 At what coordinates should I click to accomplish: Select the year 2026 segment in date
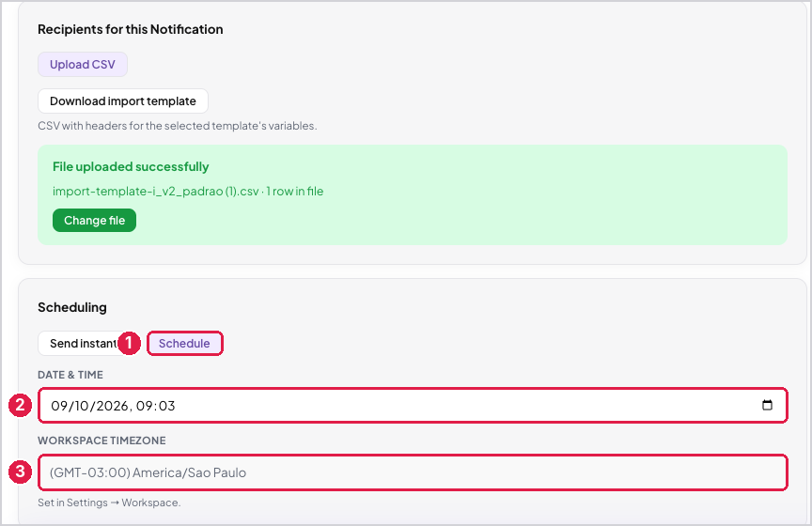click(111, 406)
